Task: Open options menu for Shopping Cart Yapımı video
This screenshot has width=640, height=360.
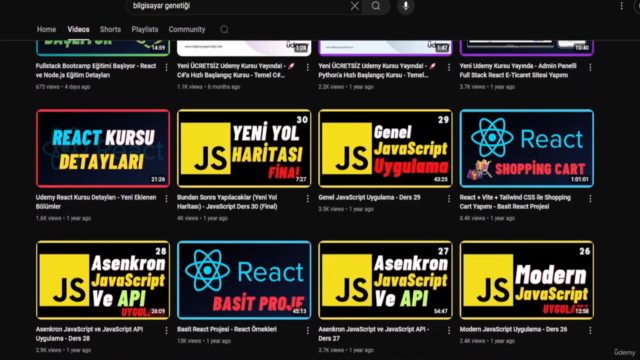Action: [x=590, y=198]
